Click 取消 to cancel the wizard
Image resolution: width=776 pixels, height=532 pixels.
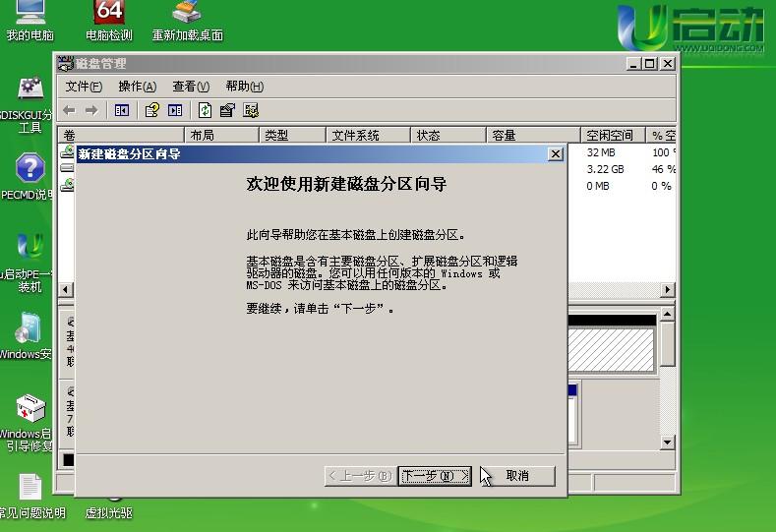point(517,476)
